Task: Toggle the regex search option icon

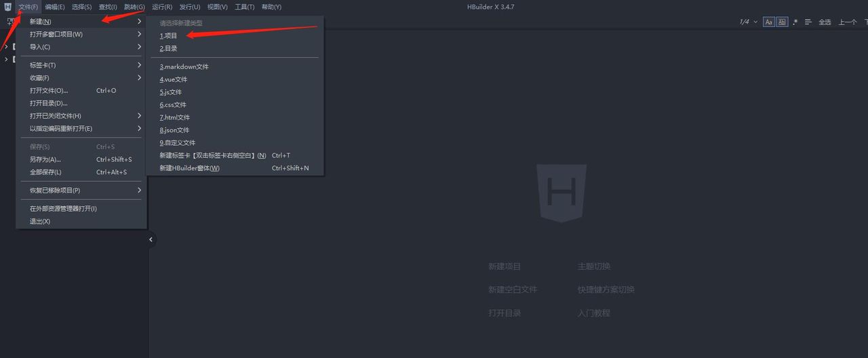Action: 795,22
